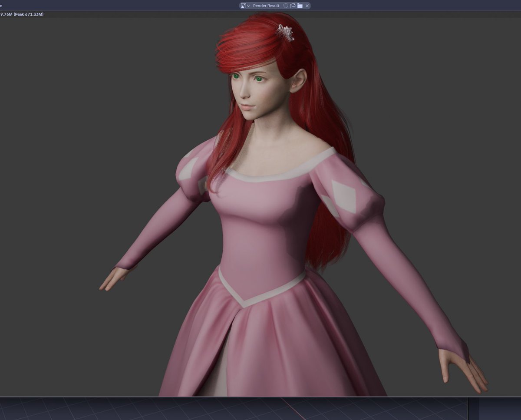Click the new image copy icon

click(x=293, y=6)
